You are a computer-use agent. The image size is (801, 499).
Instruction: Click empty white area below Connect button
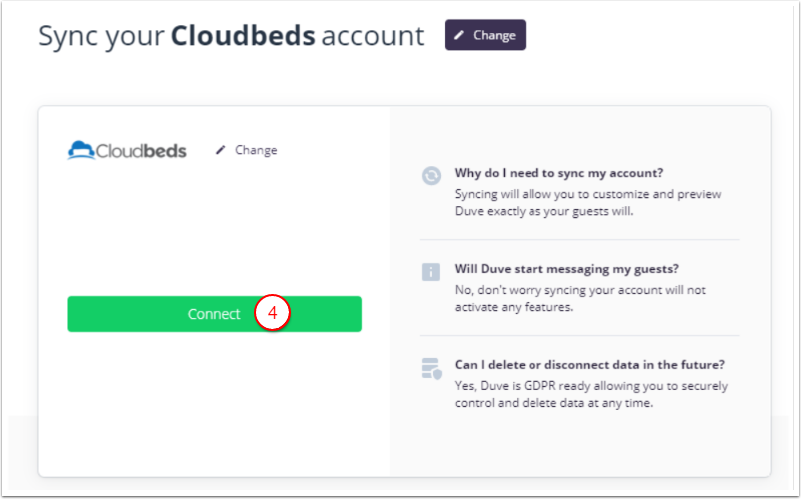pyautogui.click(x=214, y=400)
